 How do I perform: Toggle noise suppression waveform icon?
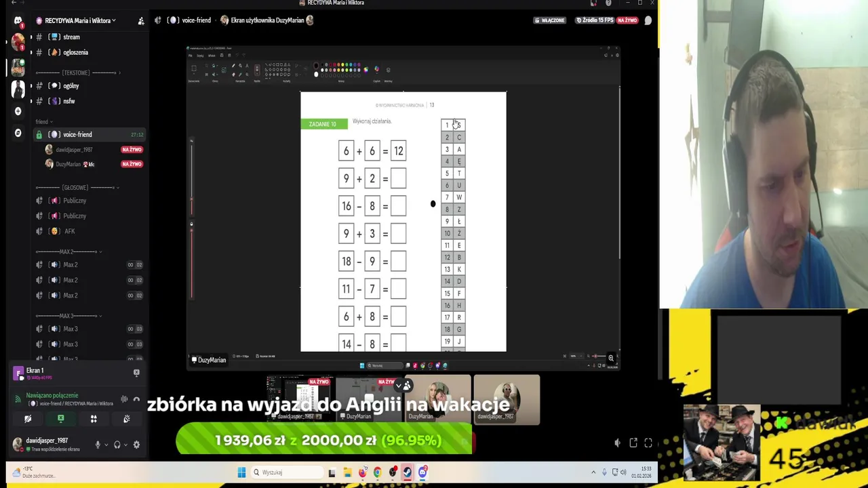(124, 399)
